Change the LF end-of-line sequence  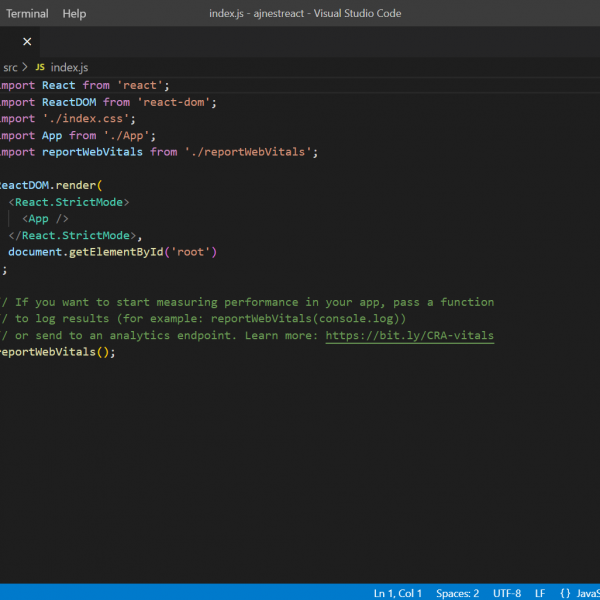point(540,593)
